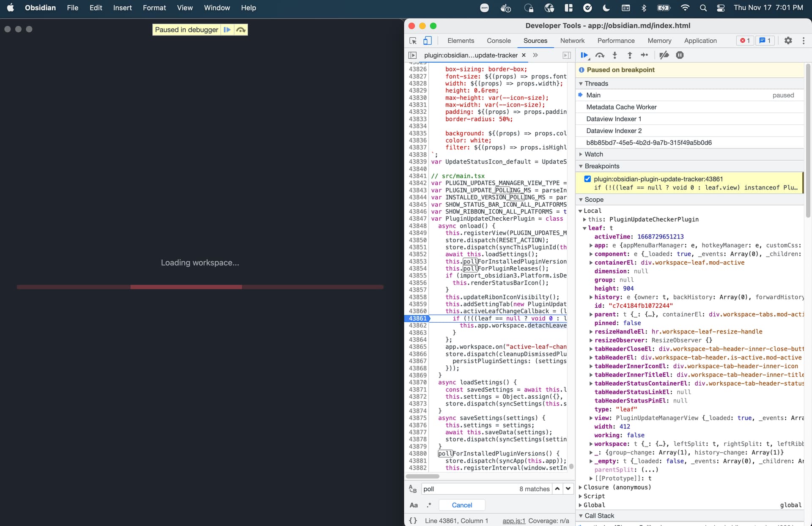Click the Step out of current function icon
812x526 pixels.
[630, 55]
